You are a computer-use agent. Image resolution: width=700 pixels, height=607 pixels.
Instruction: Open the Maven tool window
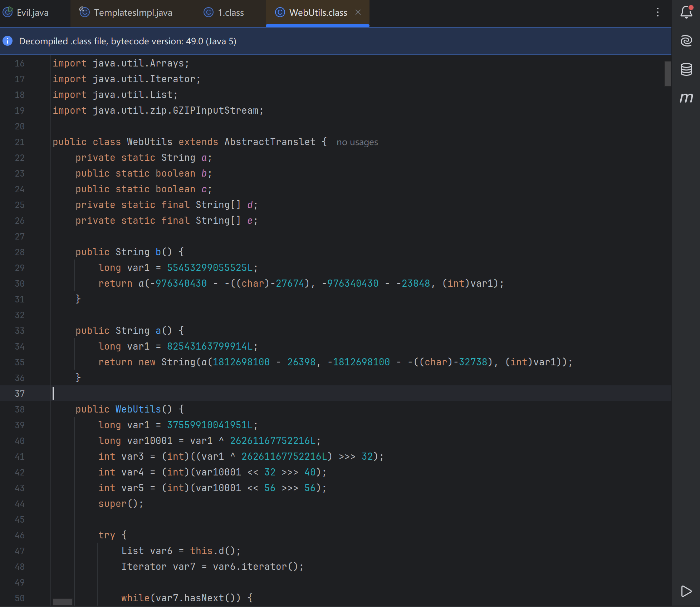(686, 98)
